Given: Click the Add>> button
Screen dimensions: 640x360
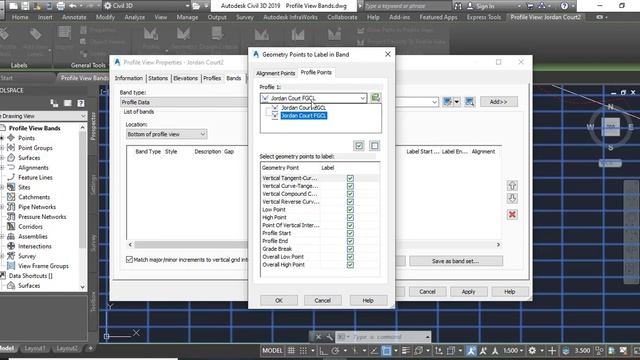Looking at the screenshot, I should click(499, 102).
